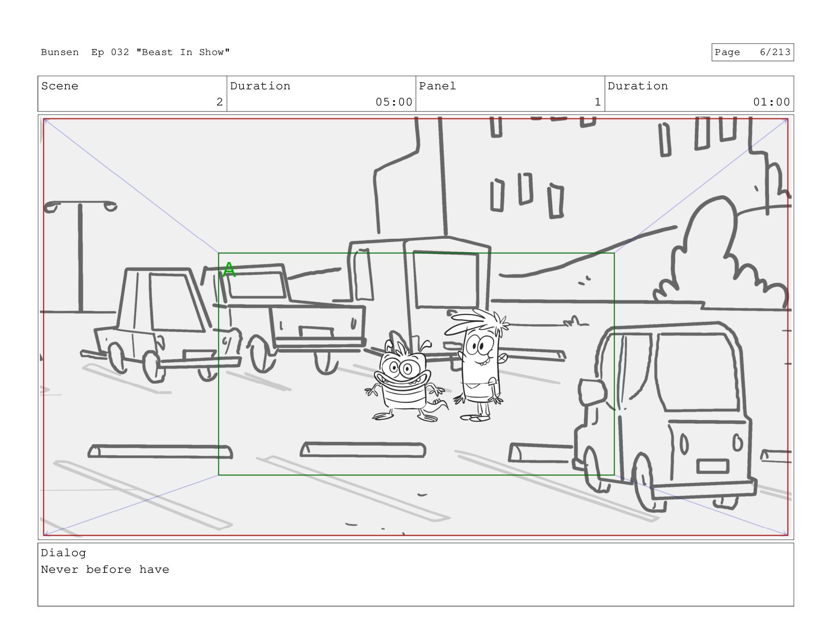The image size is (832, 644).
Task: Click the Page 6/213 box
Action: tap(752, 52)
